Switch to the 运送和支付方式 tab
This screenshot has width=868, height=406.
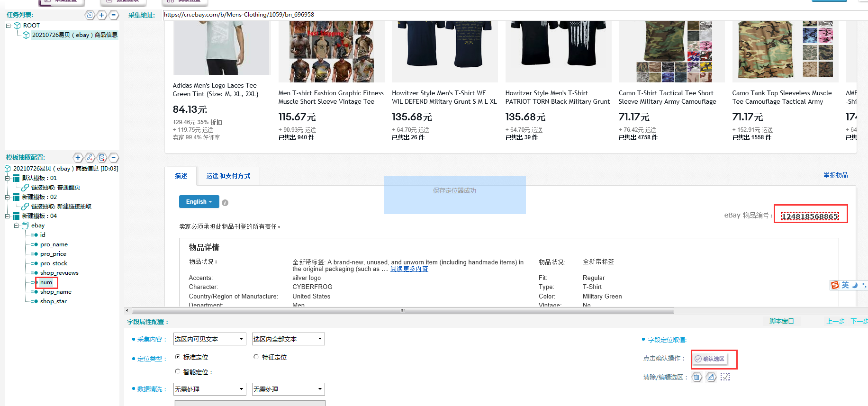228,176
